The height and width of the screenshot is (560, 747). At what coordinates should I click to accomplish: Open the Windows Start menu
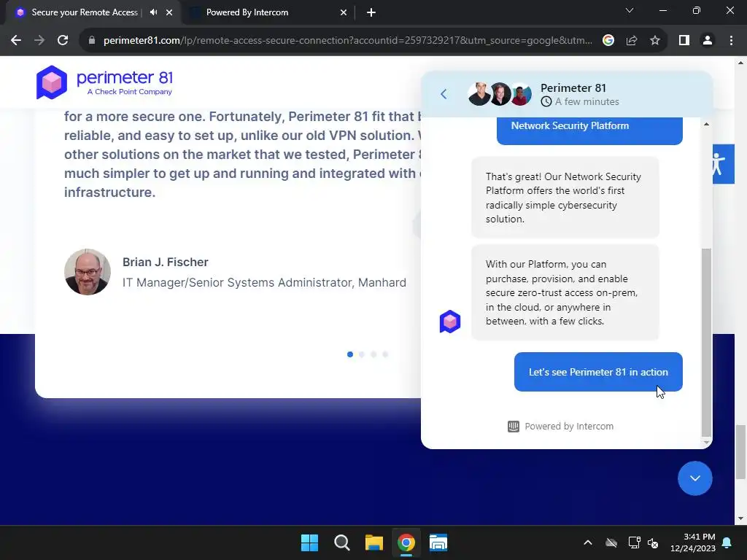309,542
